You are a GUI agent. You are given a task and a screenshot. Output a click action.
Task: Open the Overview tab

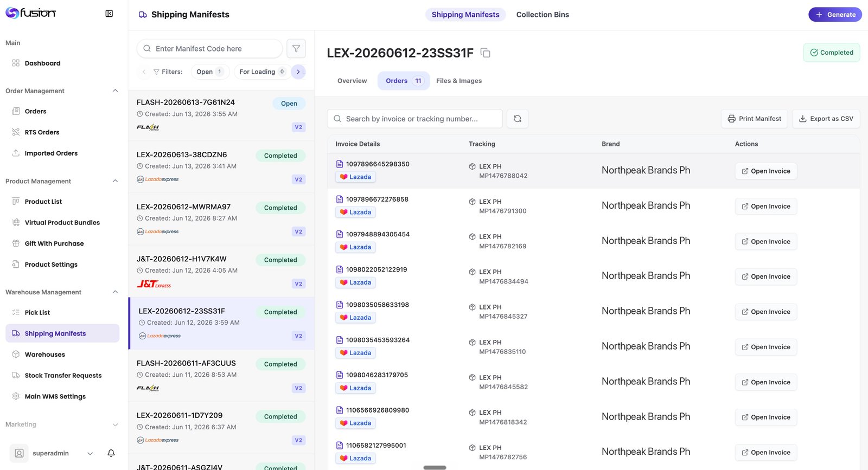tap(352, 81)
